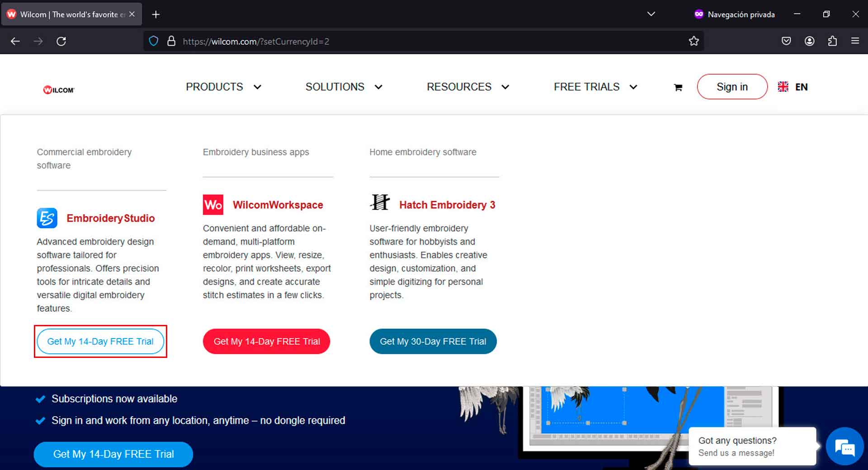Click the forward navigation arrow

click(38, 41)
